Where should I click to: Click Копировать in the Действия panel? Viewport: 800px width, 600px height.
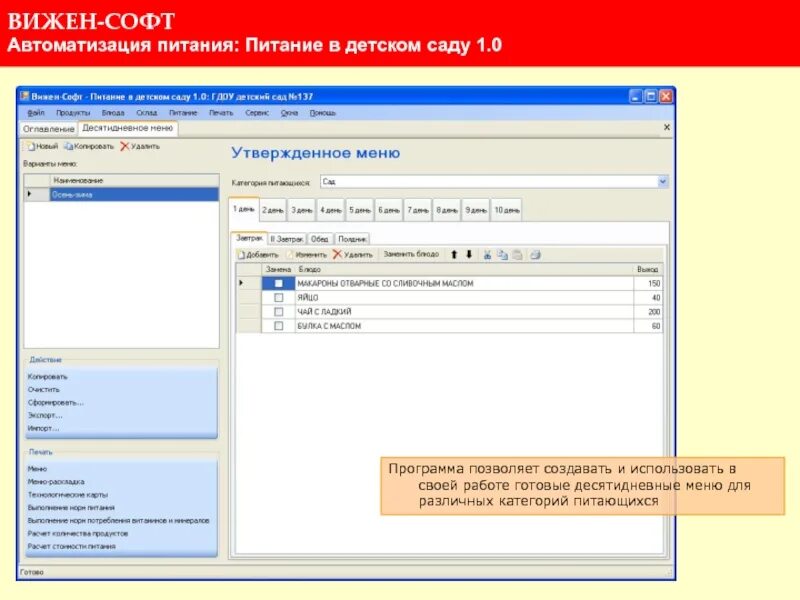click(47, 377)
